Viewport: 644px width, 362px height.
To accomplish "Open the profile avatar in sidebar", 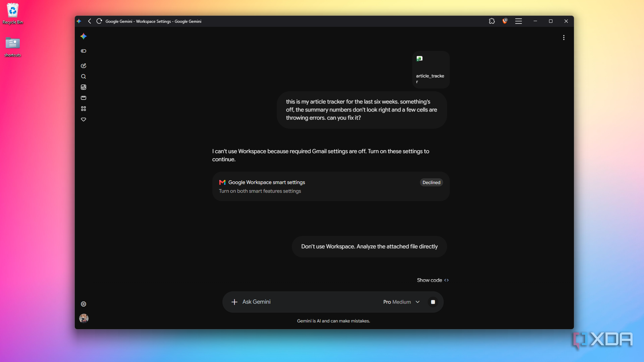I will [x=84, y=318].
